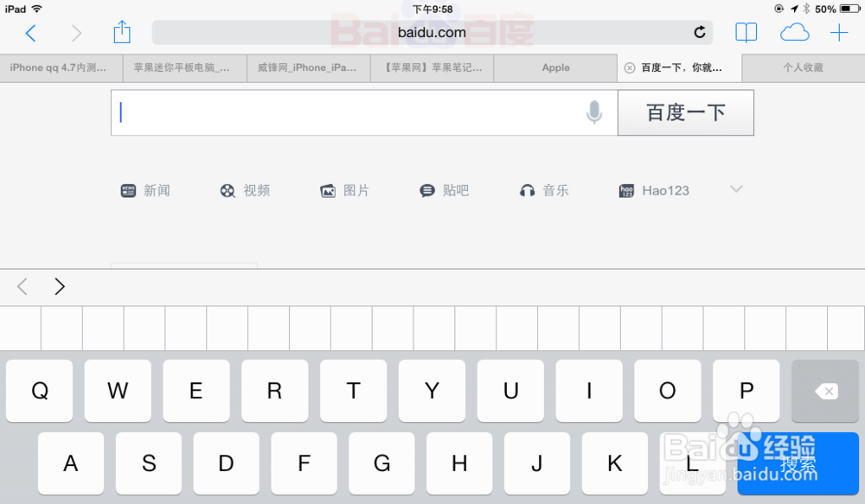Open 新闻 news icon link
This screenshot has height=504, width=865.
tap(145, 191)
